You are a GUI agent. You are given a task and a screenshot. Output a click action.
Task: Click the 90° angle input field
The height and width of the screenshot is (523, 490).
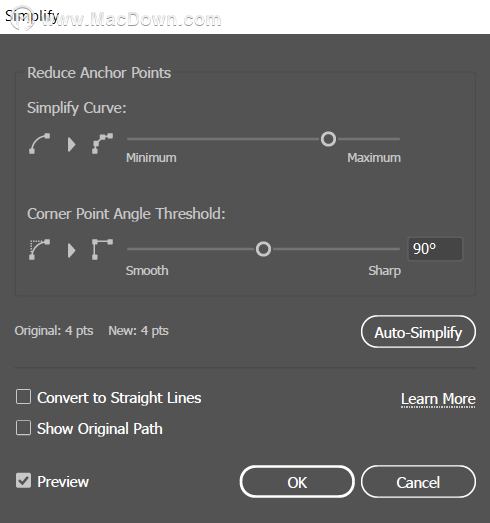pos(435,249)
